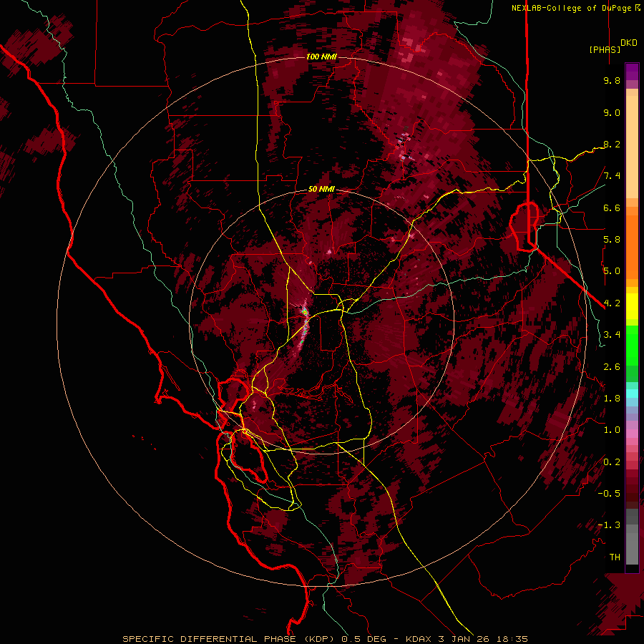Viewport: 644px width, 644px height.
Task: Click the TH threshold label on scale
Action: tap(615, 557)
